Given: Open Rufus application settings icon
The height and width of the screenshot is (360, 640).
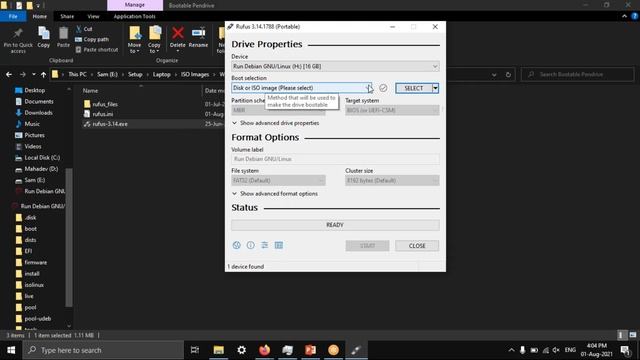Looking at the screenshot, I should (264, 245).
